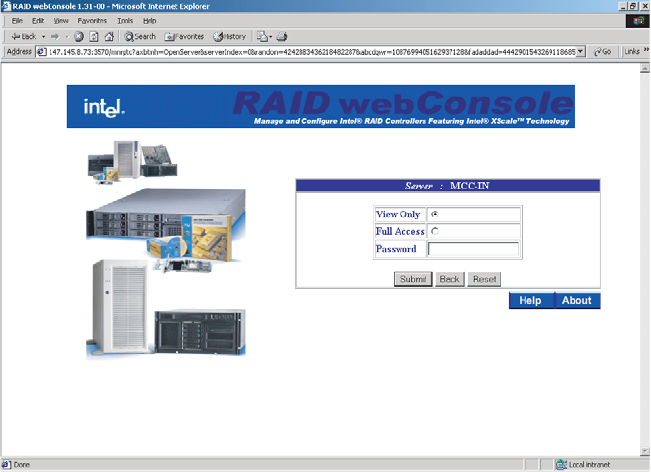This screenshot has height=472, width=651.
Task: Open the View menu
Action: 61,20
